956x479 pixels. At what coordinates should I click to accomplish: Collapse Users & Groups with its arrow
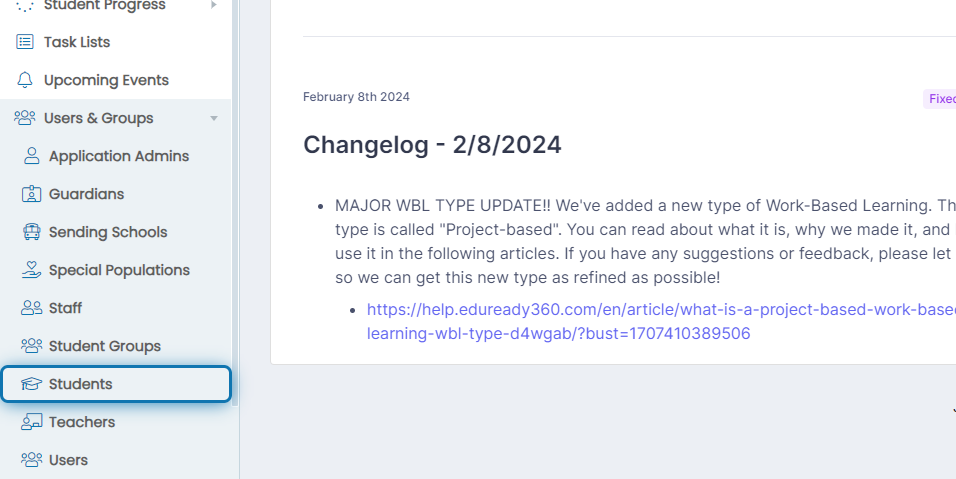(x=214, y=118)
